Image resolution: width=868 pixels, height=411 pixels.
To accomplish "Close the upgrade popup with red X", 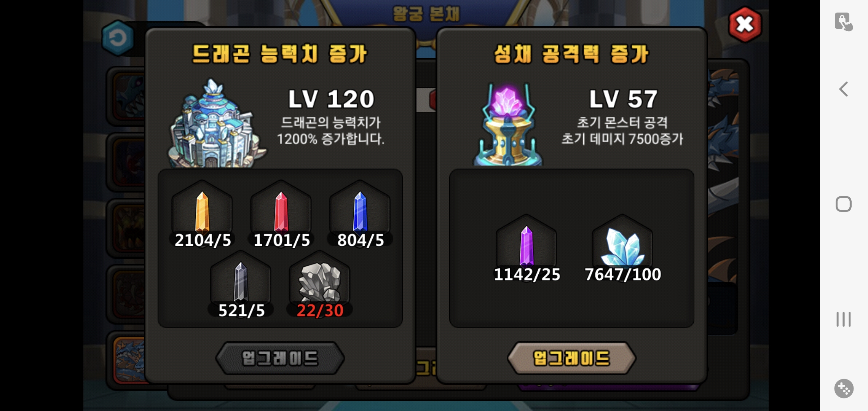I will (x=745, y=24).
